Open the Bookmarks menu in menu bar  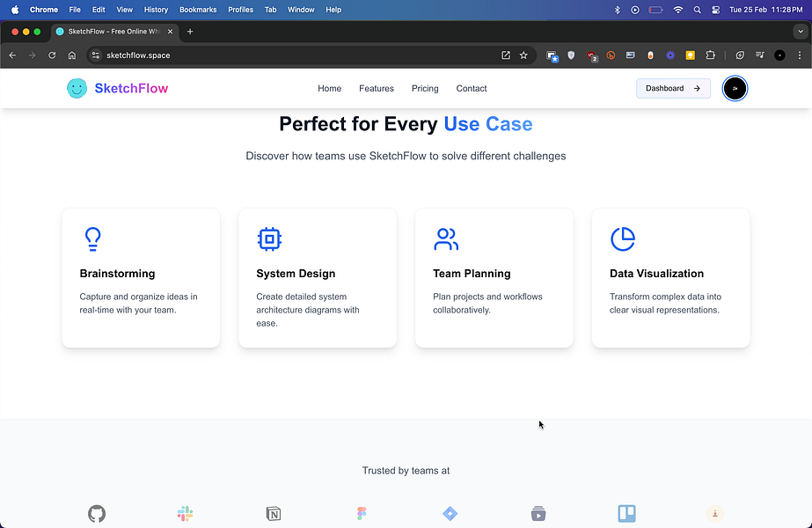tap(198, 10)
